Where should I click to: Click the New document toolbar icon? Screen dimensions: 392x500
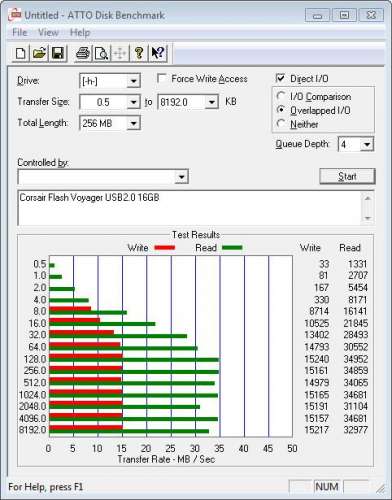point(21,53)
